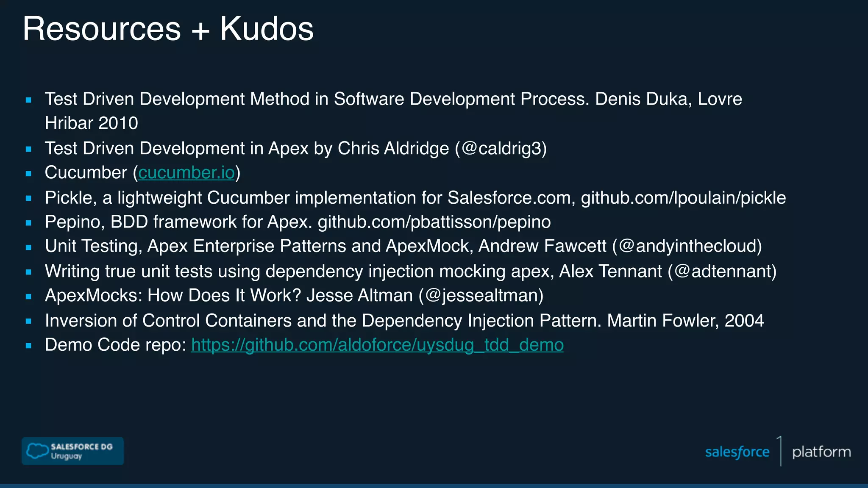Click the Pickle lightweight Cucumber implementation line
Screen dimensions: 868x488
click(415, 198)
